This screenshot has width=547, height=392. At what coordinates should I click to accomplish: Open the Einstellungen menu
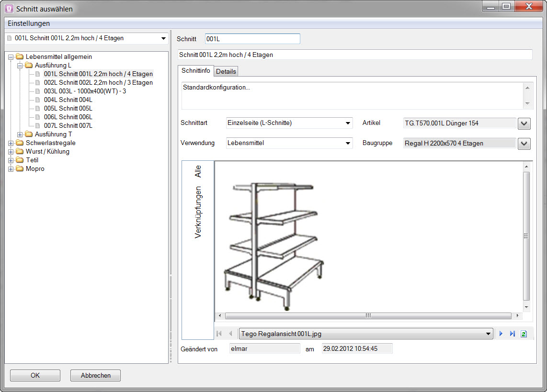pyautogui.click(x=29, y=23)
